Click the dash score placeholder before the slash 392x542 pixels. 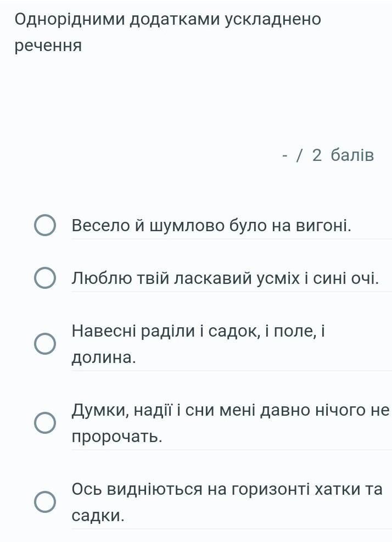point(285,157)
